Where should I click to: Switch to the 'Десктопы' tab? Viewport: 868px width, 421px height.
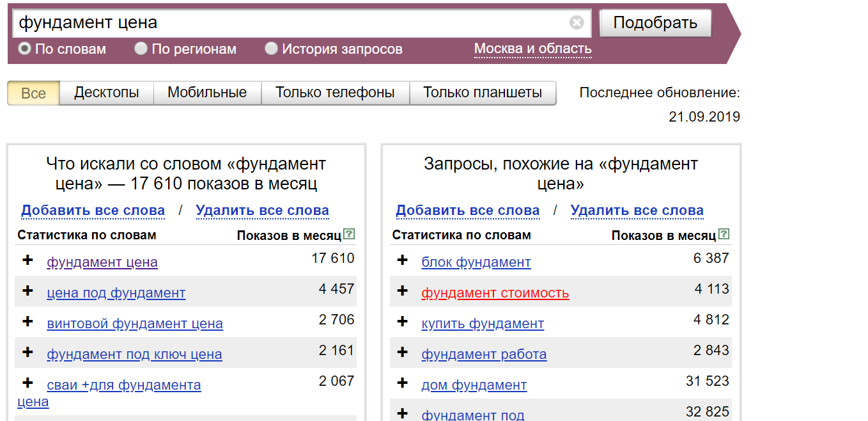107,93
